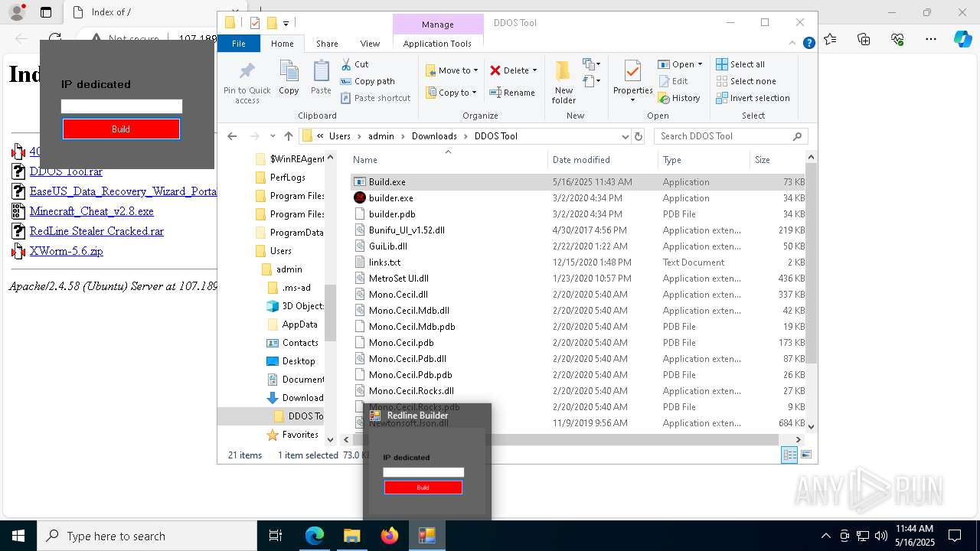This screenshot has height=551, width=980.
Task: Click Select none
Action: pyautogui.click(x=746, y=81)
